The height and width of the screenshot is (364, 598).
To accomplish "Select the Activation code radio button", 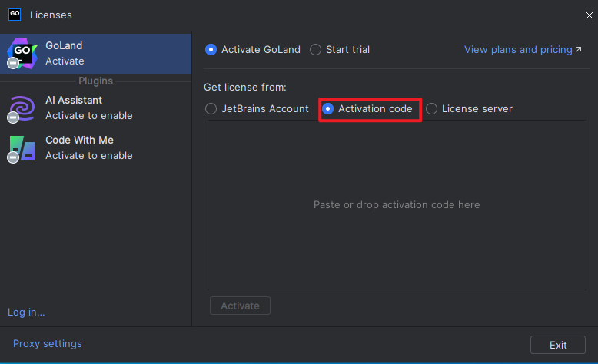I will click(328, 108).
